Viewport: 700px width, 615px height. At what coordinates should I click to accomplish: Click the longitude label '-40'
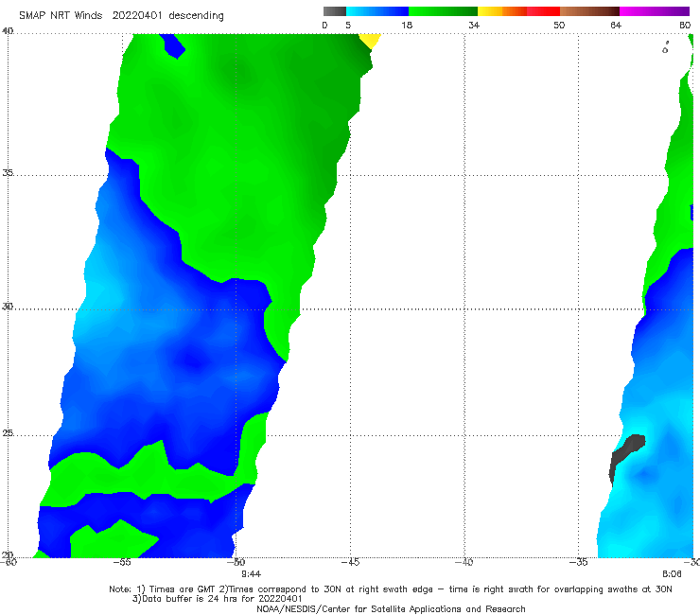464,562
